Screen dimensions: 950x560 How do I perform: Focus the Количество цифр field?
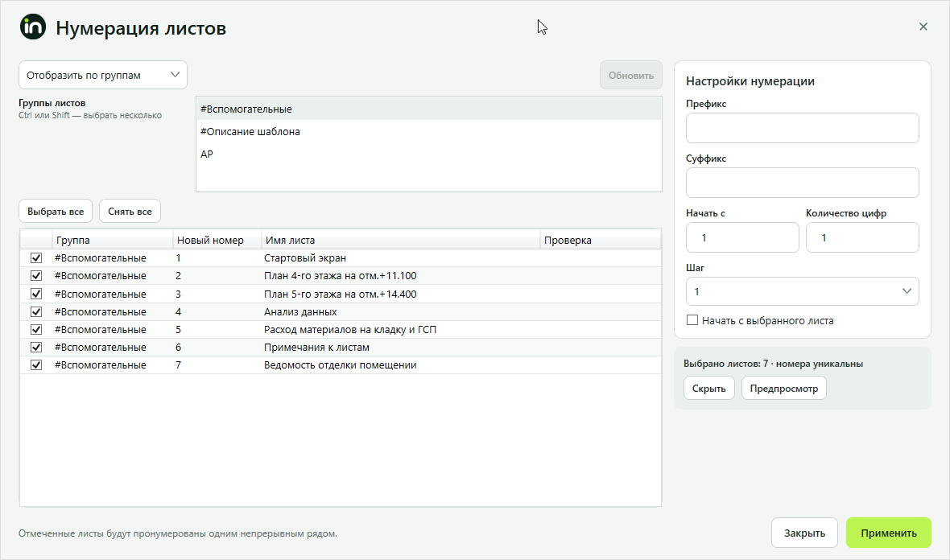click(x=862, y=237)
